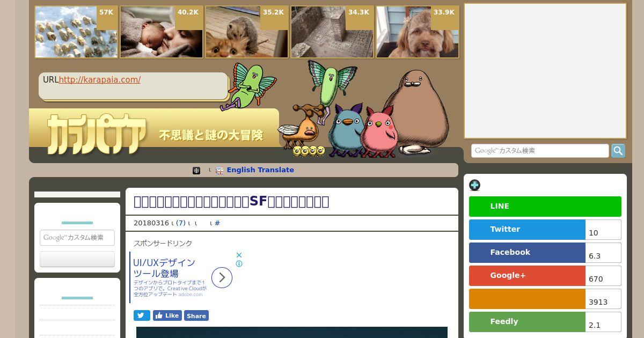This screenshot has height=338, width=644.
Task: Open the UI/UX design tool ad headline
Action: click(x=164, y=268)
